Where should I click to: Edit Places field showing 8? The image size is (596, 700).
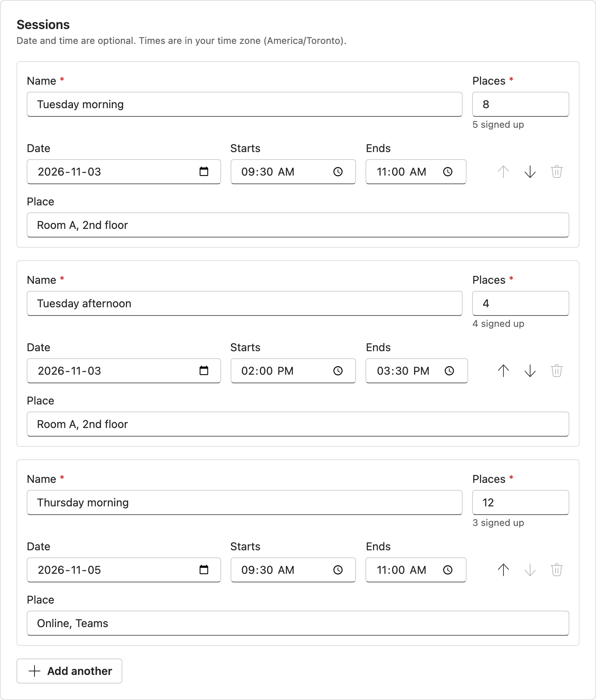(521, 104)
